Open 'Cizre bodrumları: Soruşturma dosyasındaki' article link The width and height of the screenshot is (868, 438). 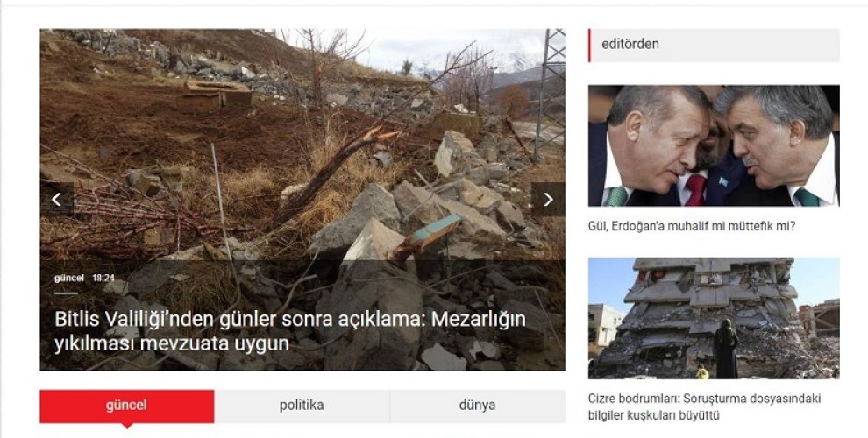point(705,399)
